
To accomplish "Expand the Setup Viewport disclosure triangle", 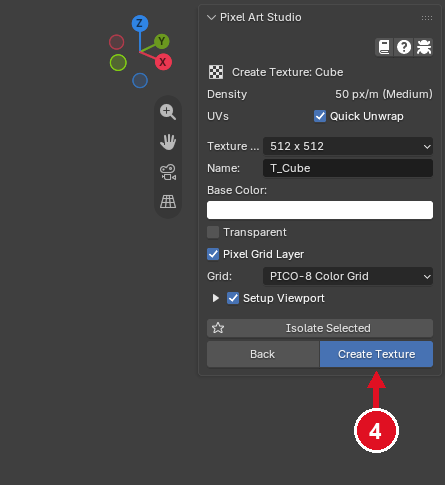I will [x=216, y=298].
